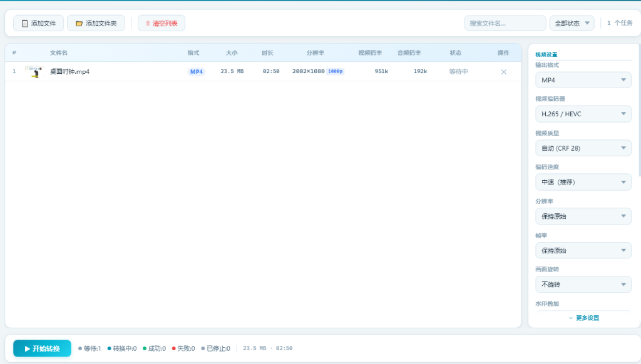641x364 pixels.
Task: Open the 视频编码器 H.265 / HEVC dropdown
Action: [x=583, y=114]
